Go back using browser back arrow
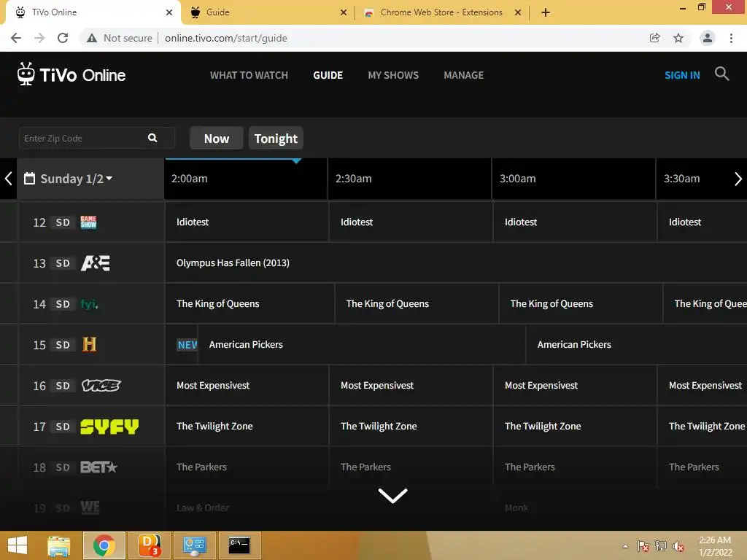The height and width of the screenshot is (560, 747). pyautogui.click(x=16, y=38)
